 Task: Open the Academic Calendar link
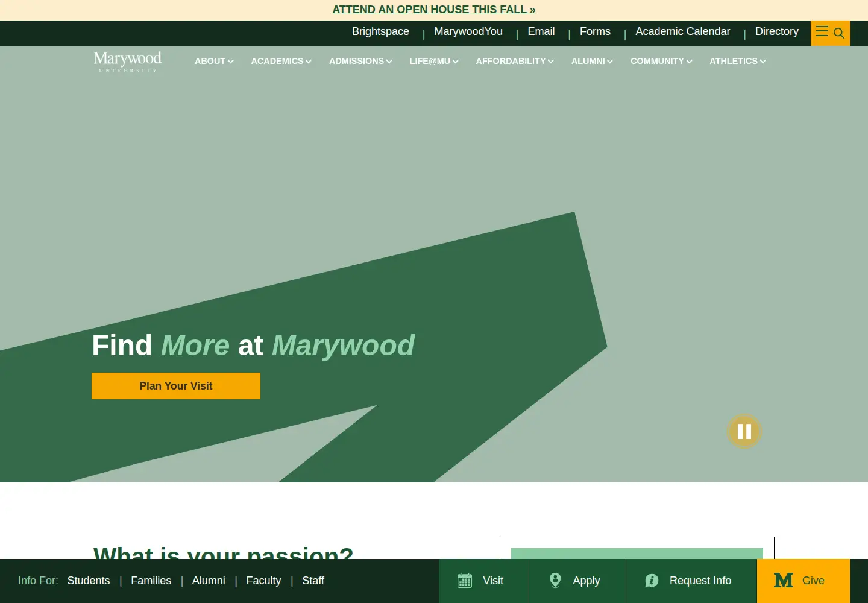682,31
